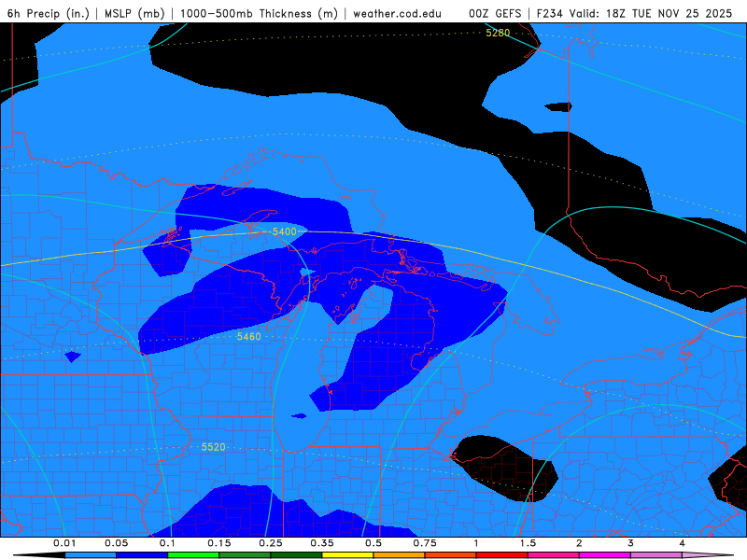This screenshot has width=747, height=560.
Task: Select the 'F234' forecast hour label
Action: (551, 13)
